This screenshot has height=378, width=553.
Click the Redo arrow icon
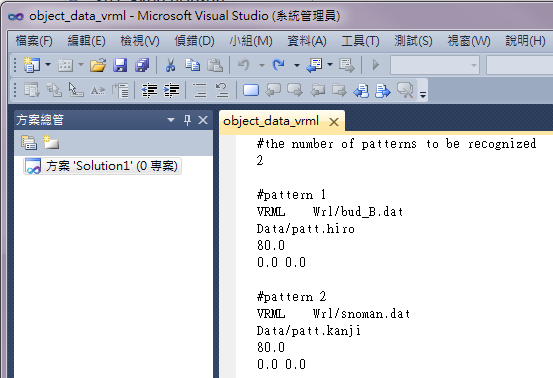(x=279, y=65)
